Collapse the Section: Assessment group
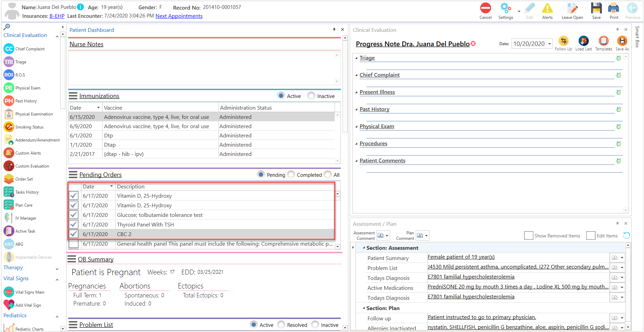Screen dimensions: 644x332 click(x=364, y=247)
